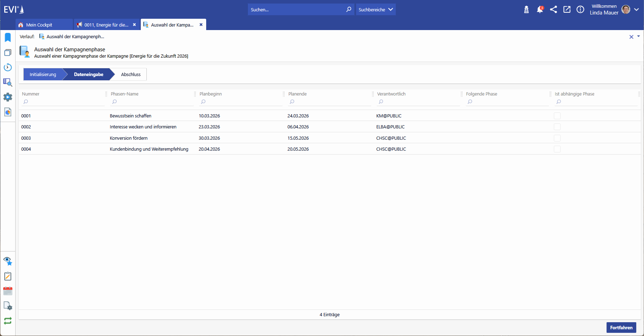
Task: Click the Initialisierung wizard step
Action: (43, 75)
